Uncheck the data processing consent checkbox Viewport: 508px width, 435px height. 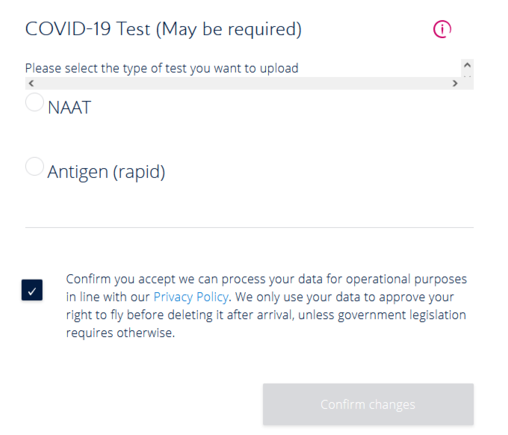[x=32, y=290]
